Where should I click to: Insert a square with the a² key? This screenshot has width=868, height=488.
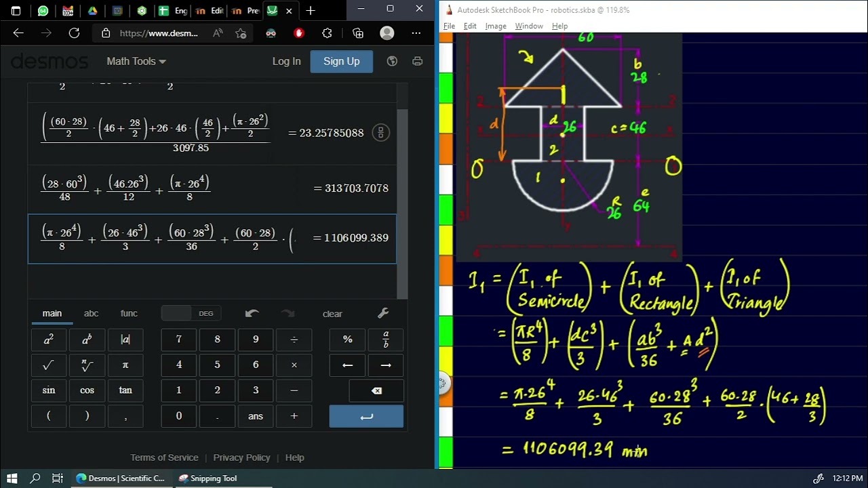tap(48, 339)
